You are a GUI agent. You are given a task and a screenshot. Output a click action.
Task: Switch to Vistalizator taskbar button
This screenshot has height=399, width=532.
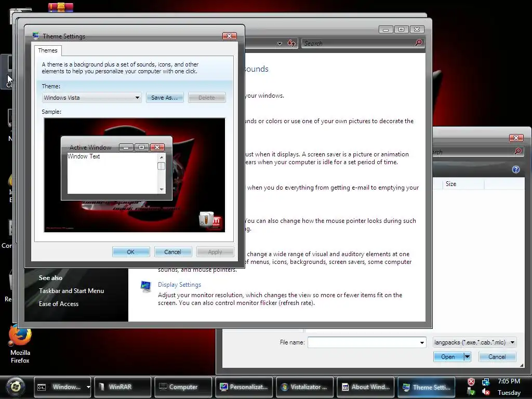click(304, 387)
